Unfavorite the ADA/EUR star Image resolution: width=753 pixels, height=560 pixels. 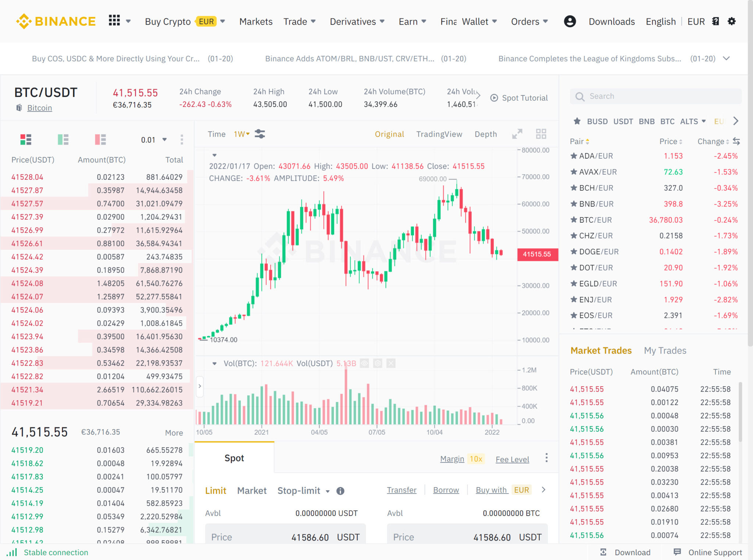click(x=574, y=156)
